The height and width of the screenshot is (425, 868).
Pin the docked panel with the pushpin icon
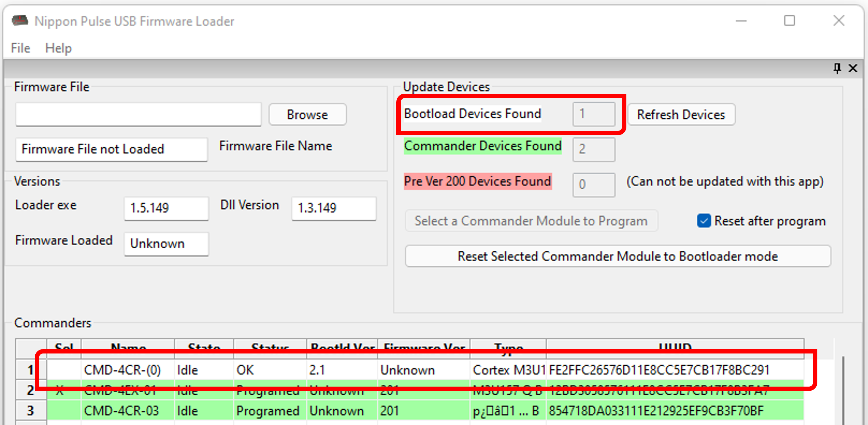pyautogui.click(x=837, y=68)
